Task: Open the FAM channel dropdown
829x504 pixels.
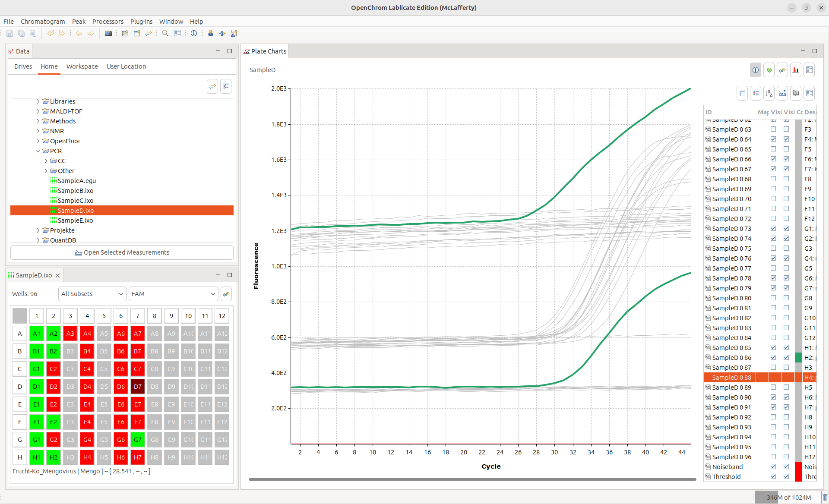Action: click(173, 294)
